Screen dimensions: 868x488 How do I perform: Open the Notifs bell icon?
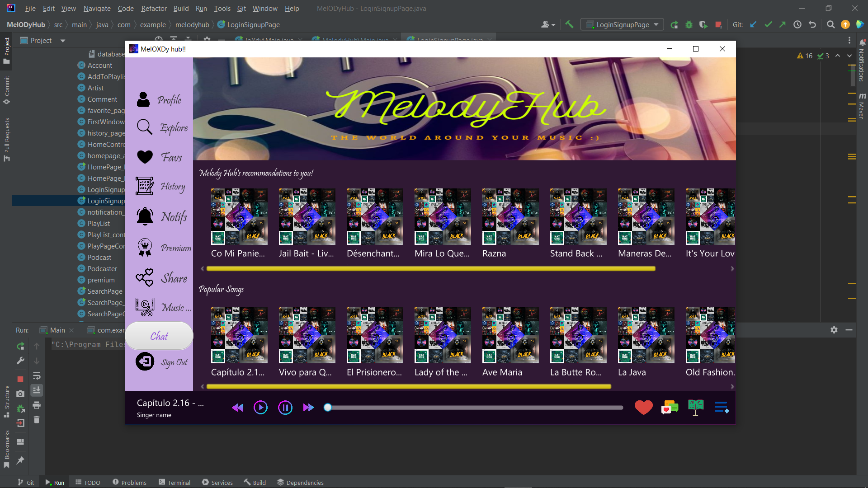click(x=145, y=216)
